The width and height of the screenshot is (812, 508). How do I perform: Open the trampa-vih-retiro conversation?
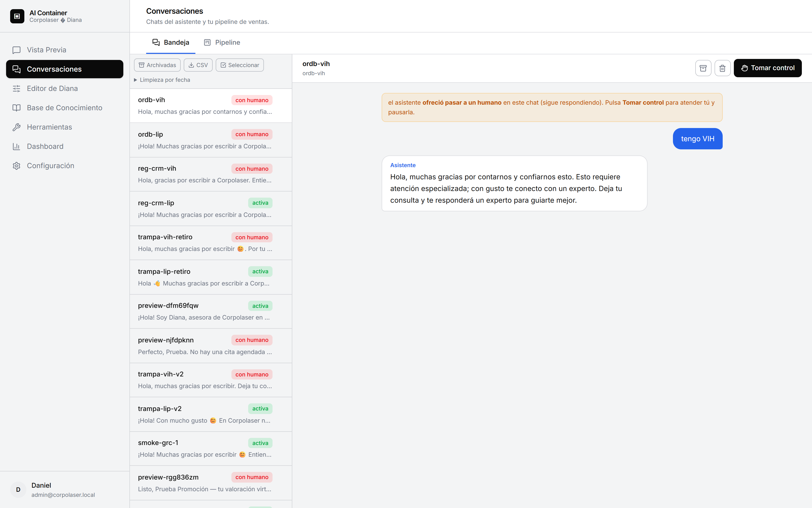point(211,243)
